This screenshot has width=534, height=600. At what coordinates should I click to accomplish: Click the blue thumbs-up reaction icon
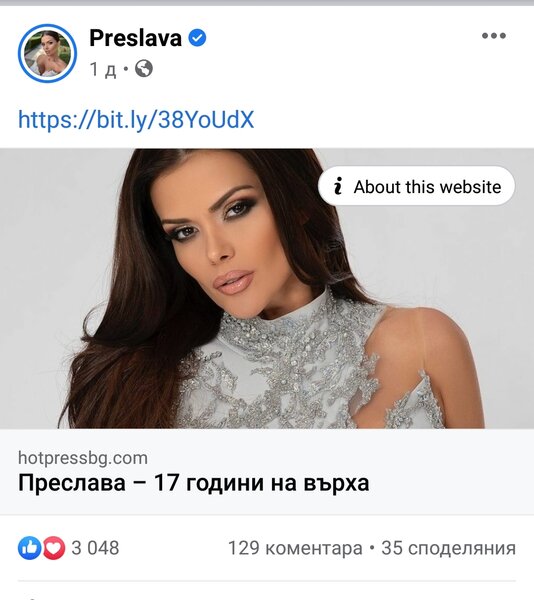click(29, 548)
